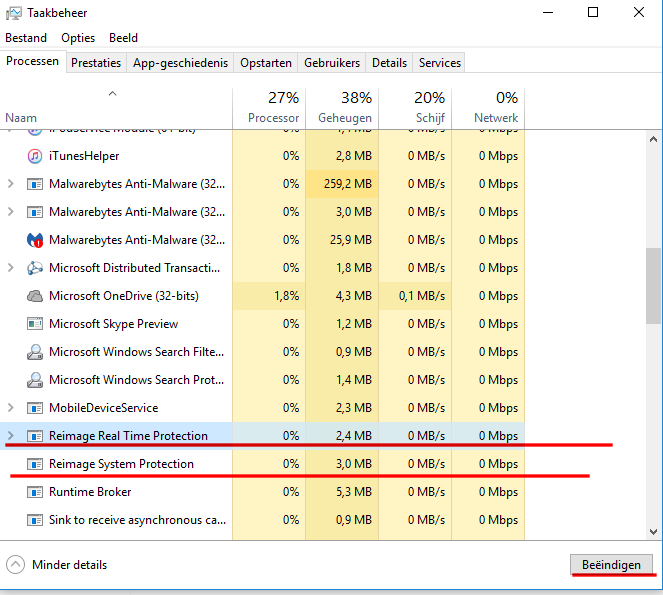Open the Opstarten tab

[266, 63]
